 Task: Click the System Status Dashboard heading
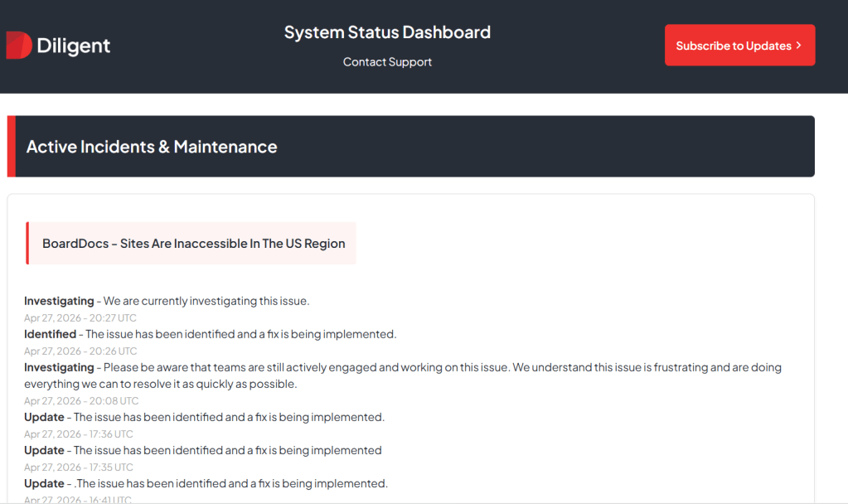(387, 32)
